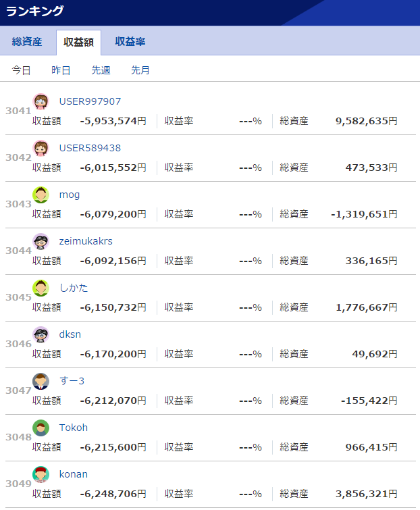The height and width of the screenshot is (510, 420).
Task: Filter ranking by 先月
Action: (140, 70)
